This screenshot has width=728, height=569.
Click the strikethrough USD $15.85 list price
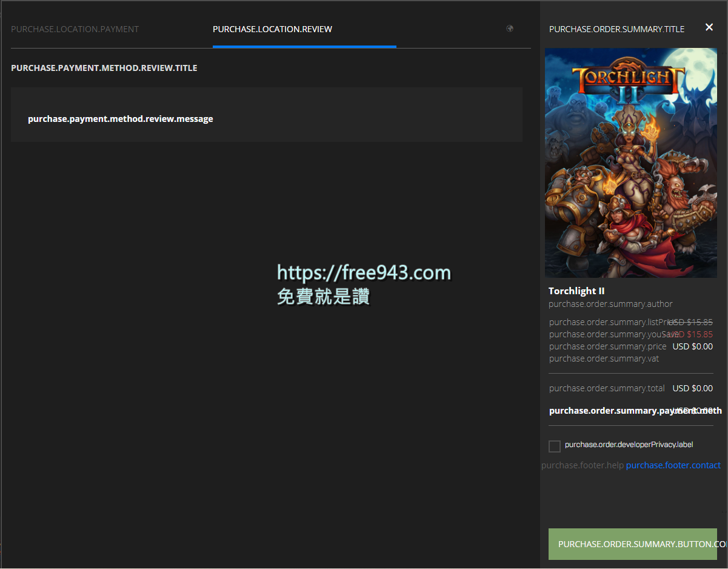coord(693,322)
